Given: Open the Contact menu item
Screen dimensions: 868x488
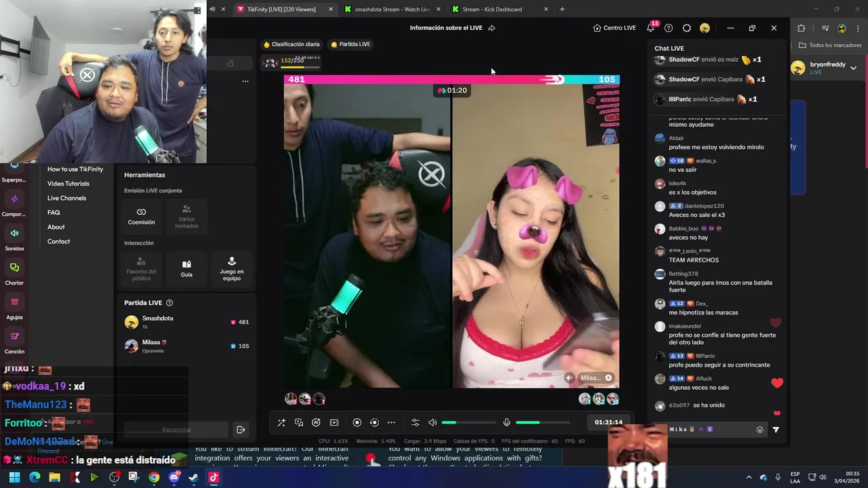Looking at the screenshot, I should point(58,241).
